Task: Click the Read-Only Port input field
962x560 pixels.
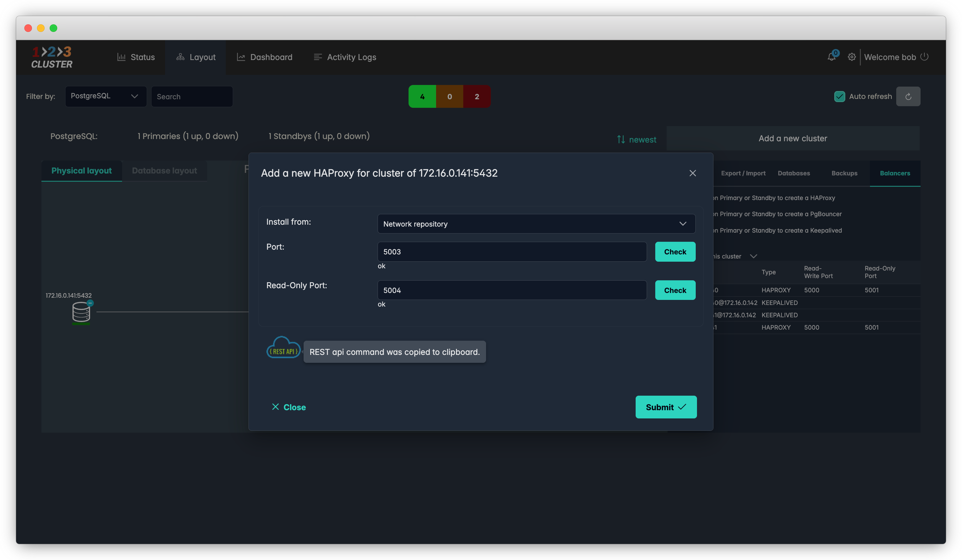Action: click(512, 290)
